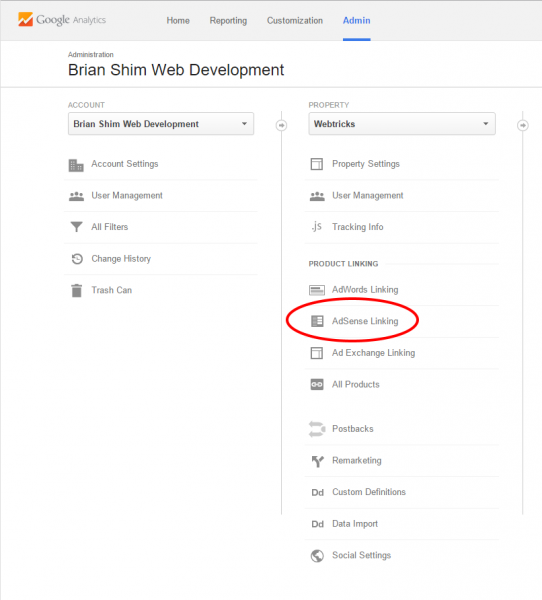Expand Tracking Info
542x600 pixels.
click(358, 227)
